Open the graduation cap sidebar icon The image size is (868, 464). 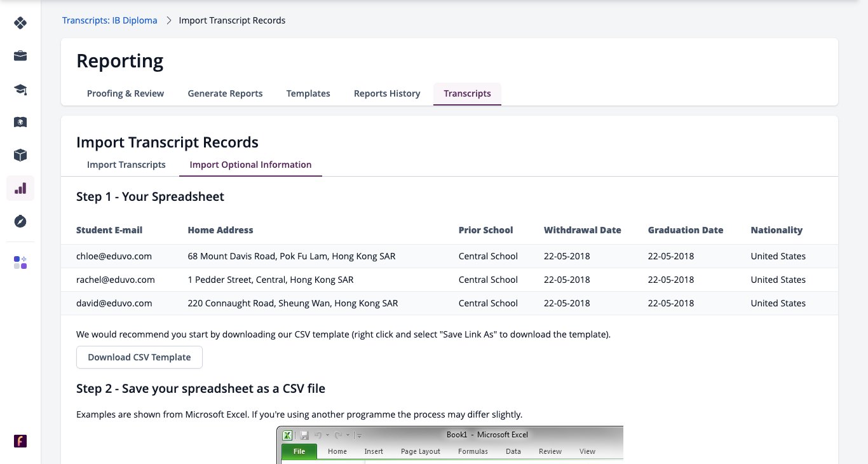pos(20,89)
